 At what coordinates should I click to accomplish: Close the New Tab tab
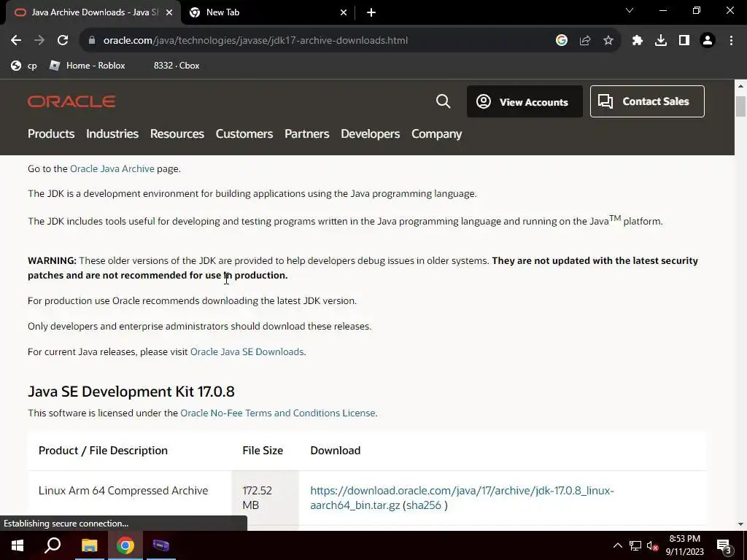[x=344, y=12]
